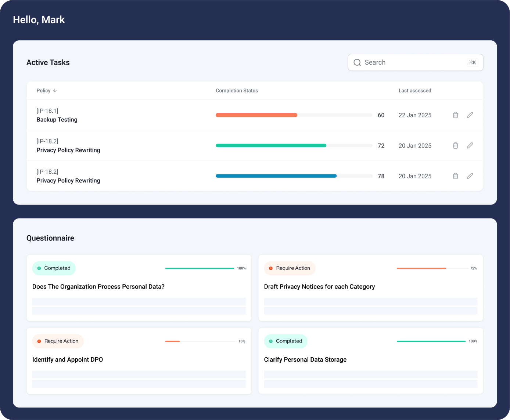This screenshot has height=420, width=510.
Task: Switch to the Active Tasks section
Action: 48,62
